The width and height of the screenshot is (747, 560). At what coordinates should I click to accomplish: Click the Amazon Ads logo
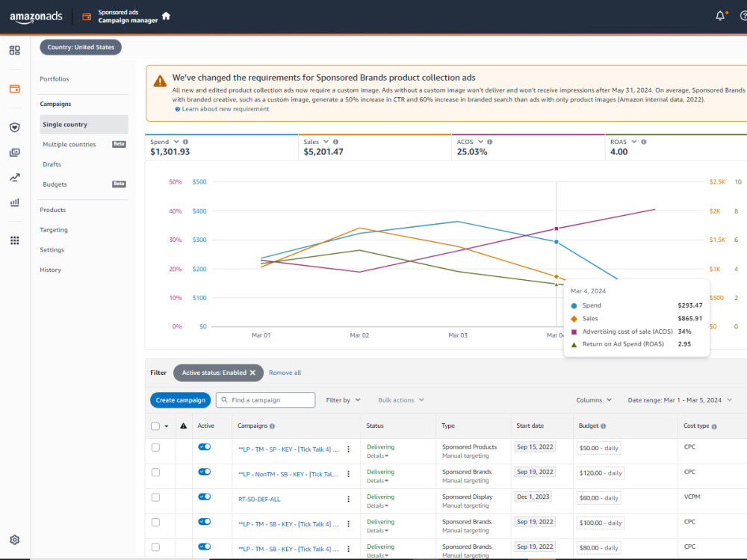(x=36, y=16)
